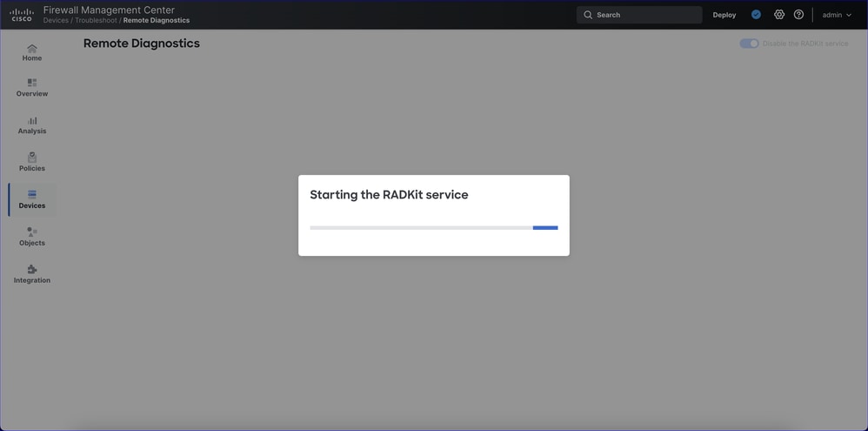Toggle the Disable the RADKit service switch
The height and width of the screenshot is (431, 868).
tap(749, 44)
